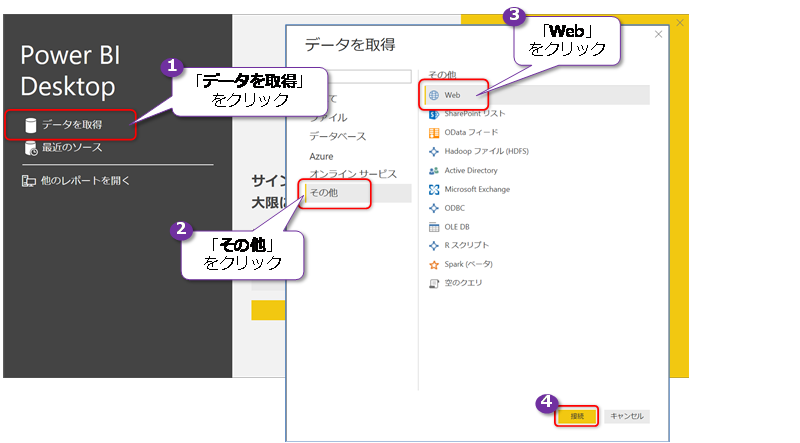Select the Web data source text
This screenshot has width=800, height=443.
pos(452,95)
